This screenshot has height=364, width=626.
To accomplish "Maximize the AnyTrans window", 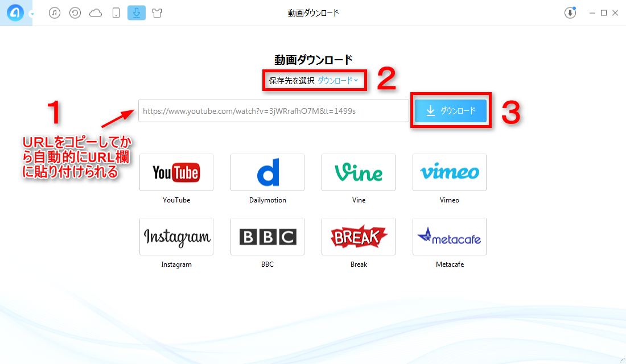I will (604, 13).
